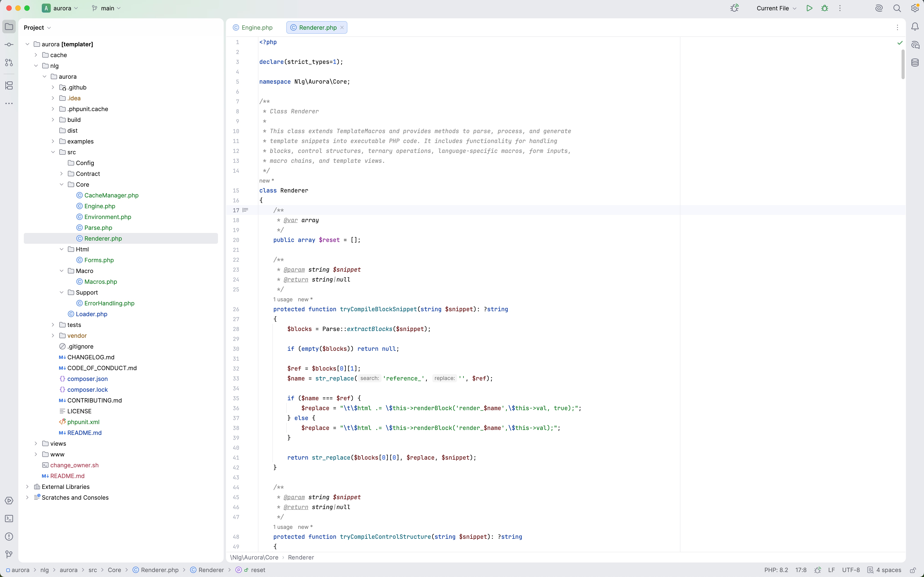Click the gutter icon on line 17
Image resolution: width=924 pixels, height=577 pixels.
coord(246,210)
